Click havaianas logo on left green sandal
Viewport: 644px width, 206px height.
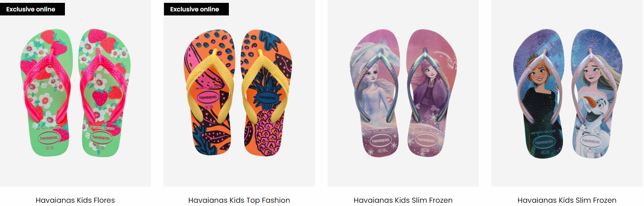coord(49,138)
